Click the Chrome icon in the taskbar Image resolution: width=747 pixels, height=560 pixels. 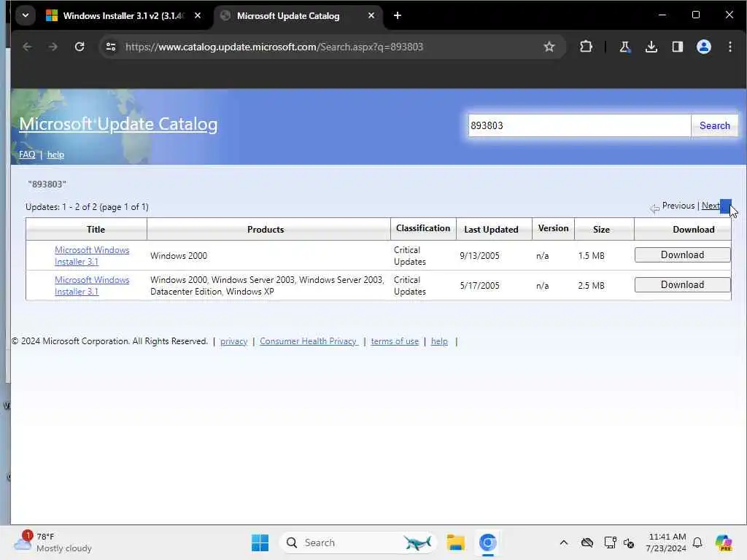pyautogui.click(x=487, y=542)
